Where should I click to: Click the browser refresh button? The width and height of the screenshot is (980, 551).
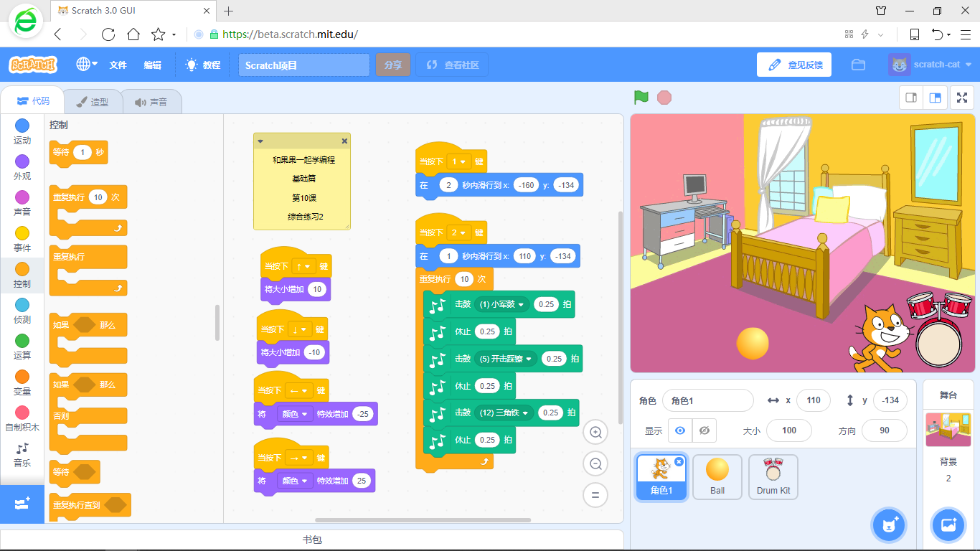[108, 34]
